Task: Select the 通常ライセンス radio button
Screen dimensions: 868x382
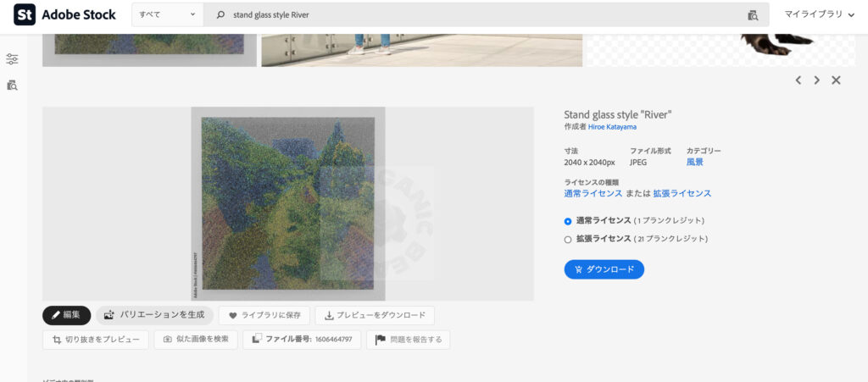Action: [568, 220]
